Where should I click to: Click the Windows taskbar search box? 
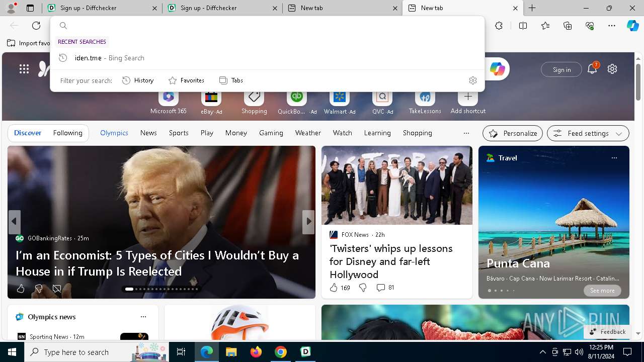[97, 352]
